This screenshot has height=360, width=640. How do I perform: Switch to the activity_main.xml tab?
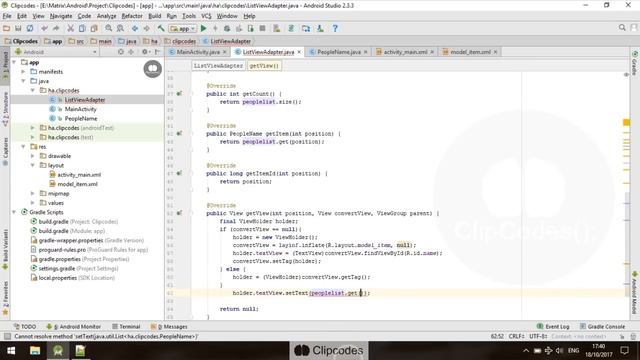pos(405,52)
